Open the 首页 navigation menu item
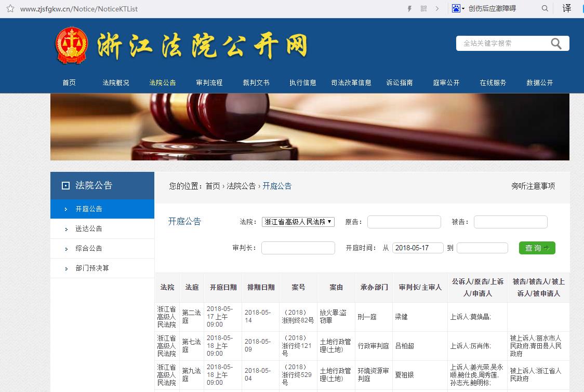The image size is (584, 392). point(69,83)
